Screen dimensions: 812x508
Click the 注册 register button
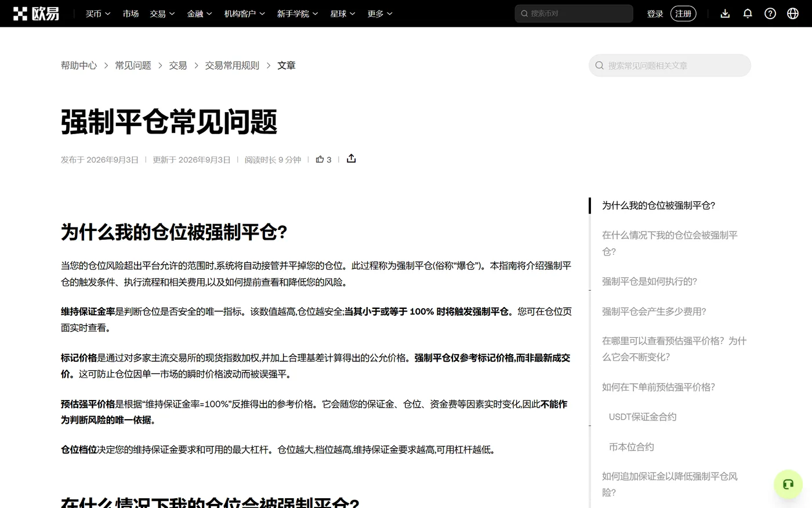(x=683, y=13)
